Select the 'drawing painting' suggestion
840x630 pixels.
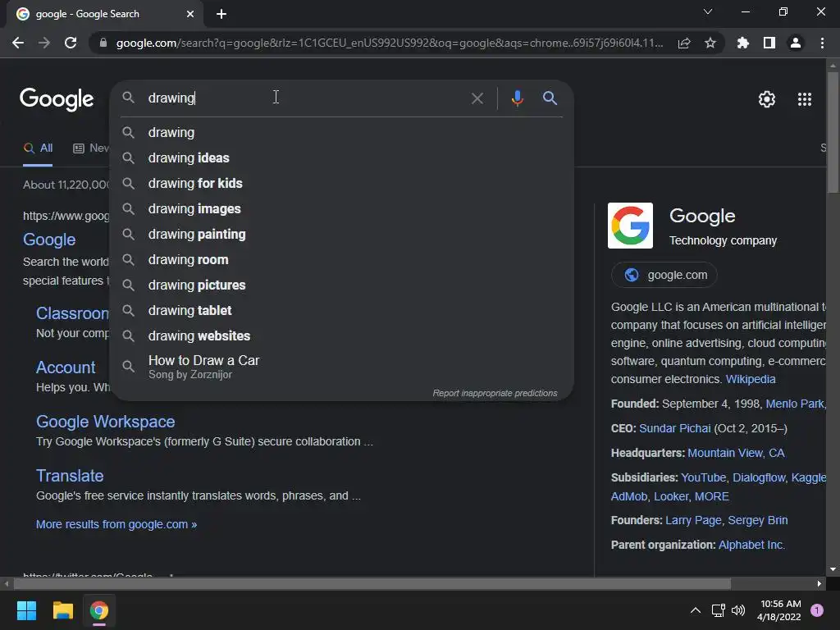click(x=342, y=234)
